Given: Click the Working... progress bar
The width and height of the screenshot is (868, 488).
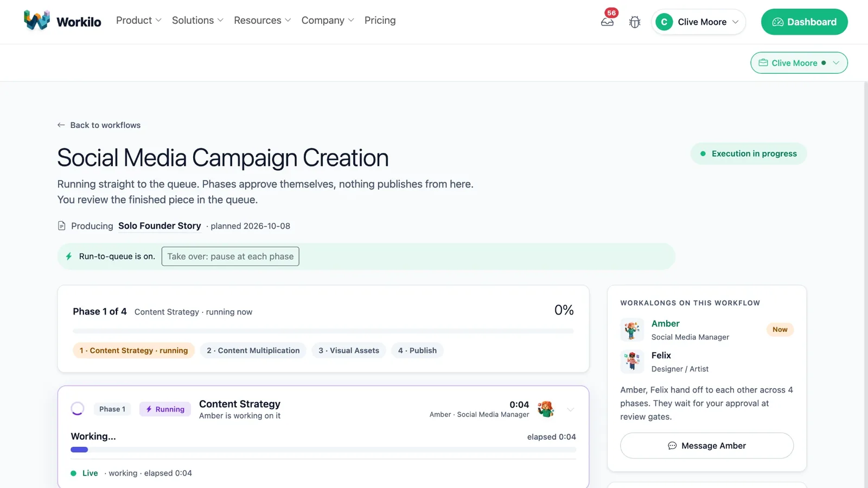Looking at the screenshot, I should coord(323,450).
